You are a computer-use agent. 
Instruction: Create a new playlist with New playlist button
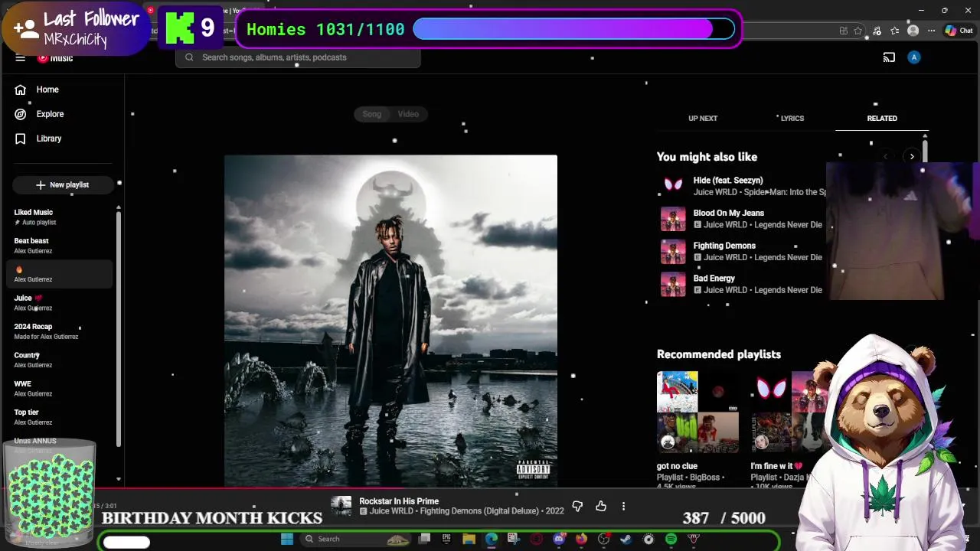[62, 184]
